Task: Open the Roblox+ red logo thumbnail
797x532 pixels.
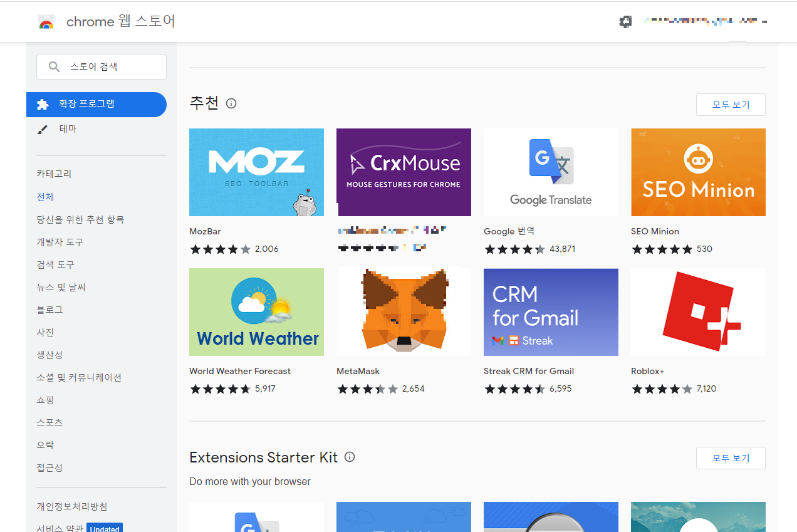Action: click(x=698, y=312)
